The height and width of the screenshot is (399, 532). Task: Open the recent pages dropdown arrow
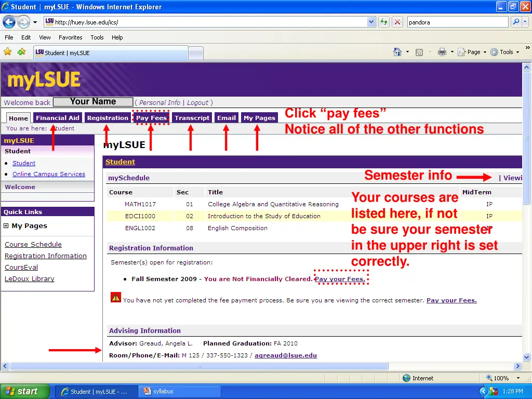click(x=35, y=22)
